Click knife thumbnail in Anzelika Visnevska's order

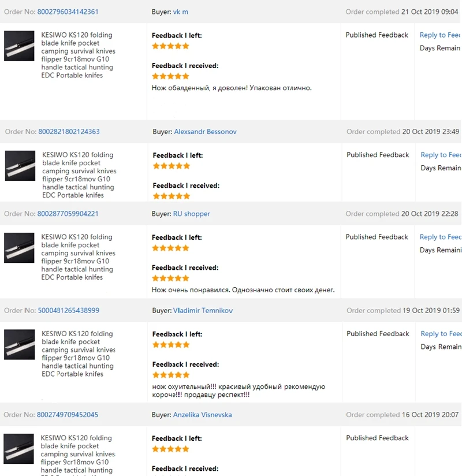tap(19, 449)
